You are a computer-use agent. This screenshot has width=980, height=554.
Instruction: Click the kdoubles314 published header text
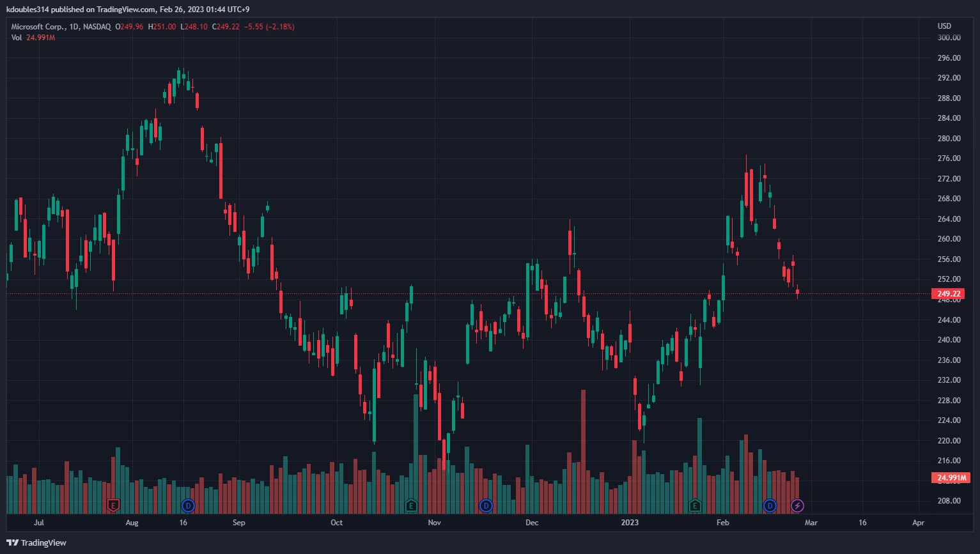click(x=128, y=10)
